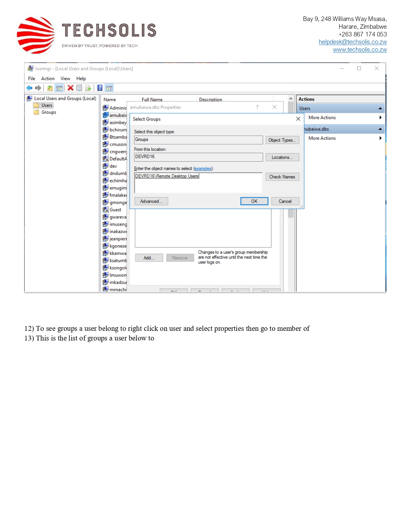The height and width of the screenshot is (532, 411).
Task: Click Add button in Properties dialog
Action: pos(149,258)
